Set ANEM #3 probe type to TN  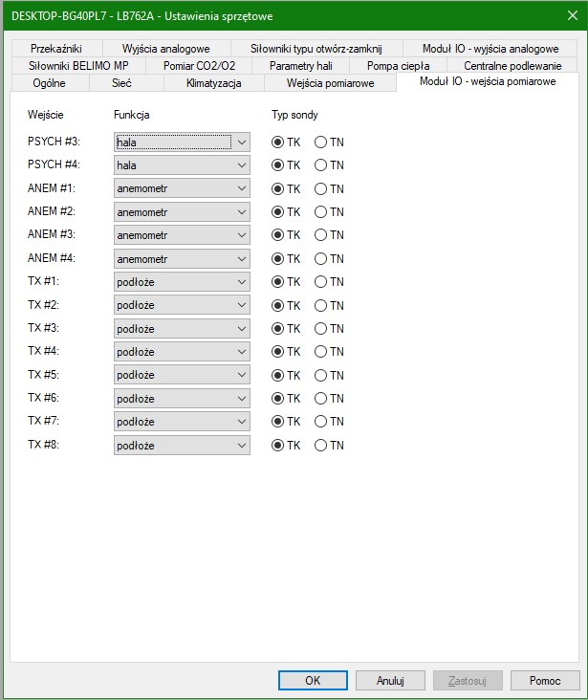click(x=321, y=234)
